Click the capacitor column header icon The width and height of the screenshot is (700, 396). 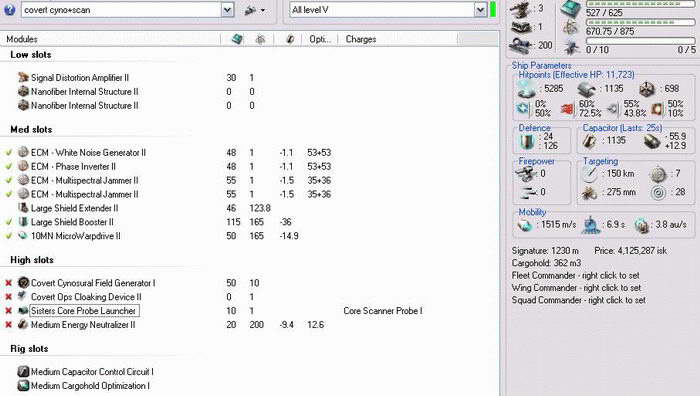pos(290,39)
